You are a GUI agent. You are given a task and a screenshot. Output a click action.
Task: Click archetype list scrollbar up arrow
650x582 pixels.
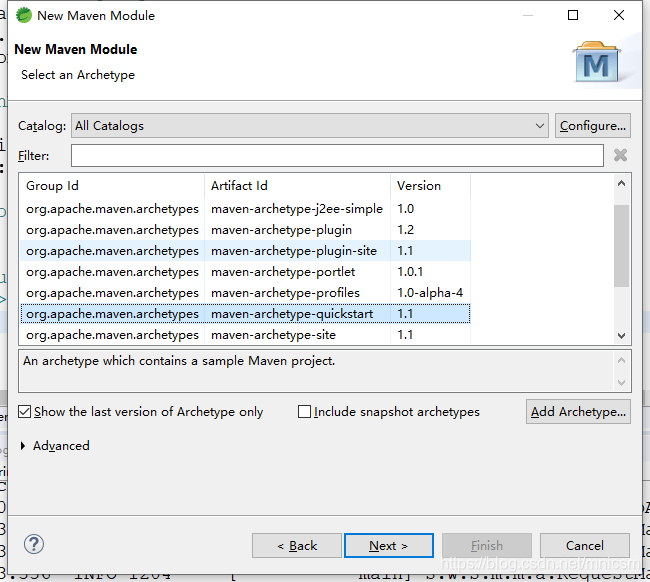click(x=621, y=184)
